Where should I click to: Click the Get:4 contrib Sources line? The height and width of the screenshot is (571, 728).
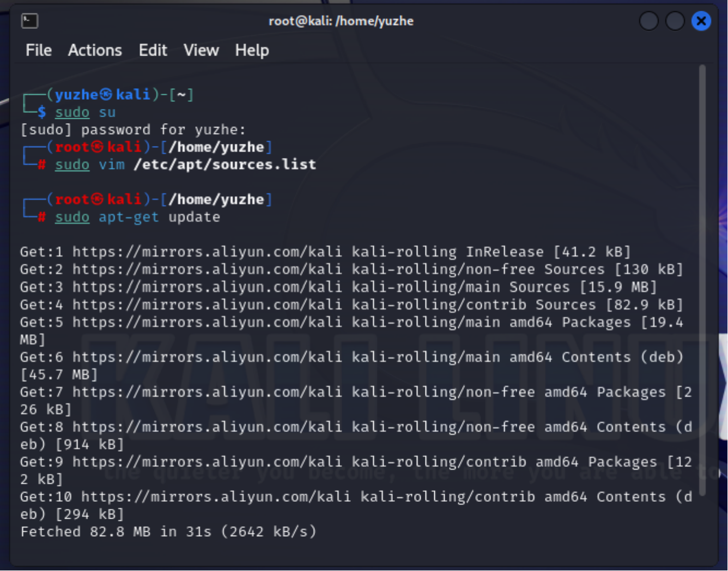coord(351,304)
